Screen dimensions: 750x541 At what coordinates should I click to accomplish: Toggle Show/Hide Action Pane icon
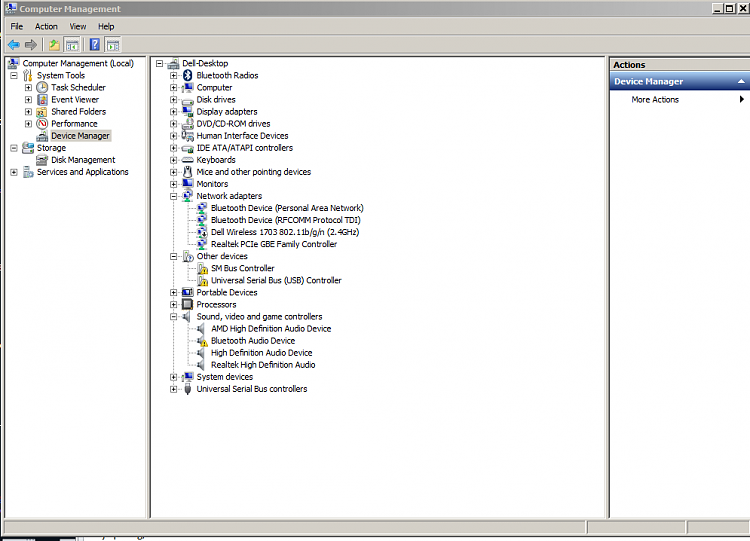click(x=113, y=45)
